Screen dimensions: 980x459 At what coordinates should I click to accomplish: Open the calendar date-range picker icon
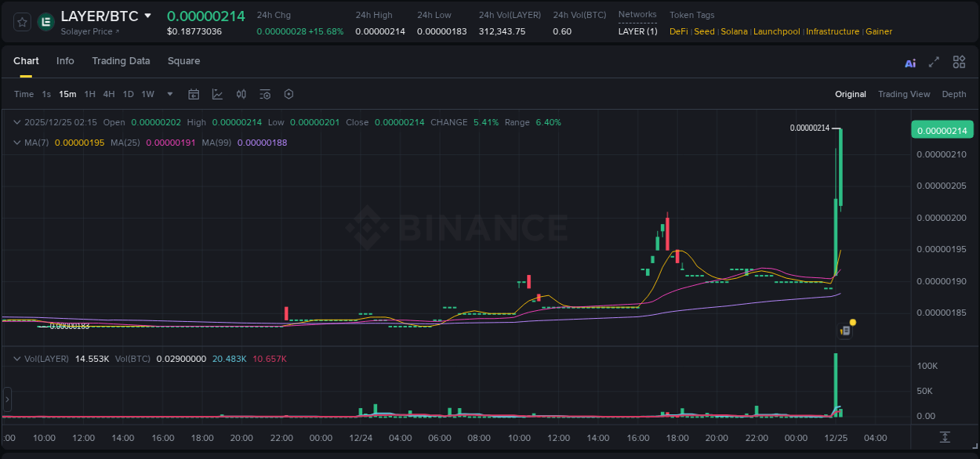click(x=194, y=94)
